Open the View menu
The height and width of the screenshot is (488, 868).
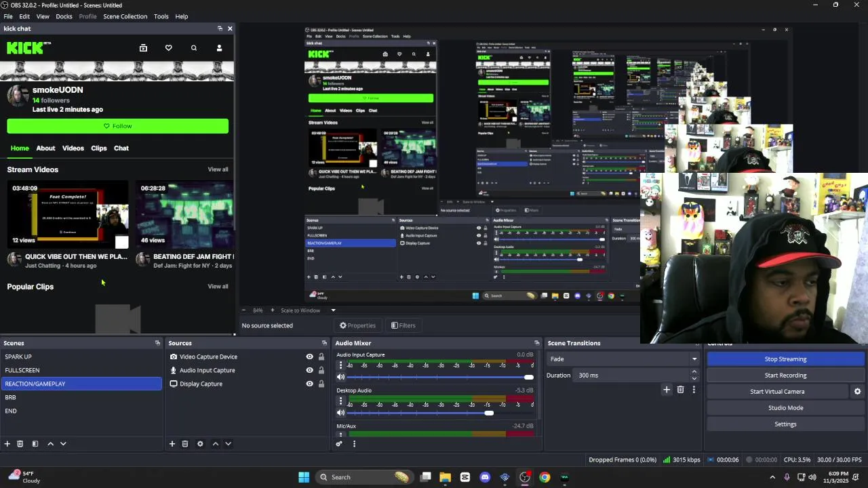[x=43, y=16]
